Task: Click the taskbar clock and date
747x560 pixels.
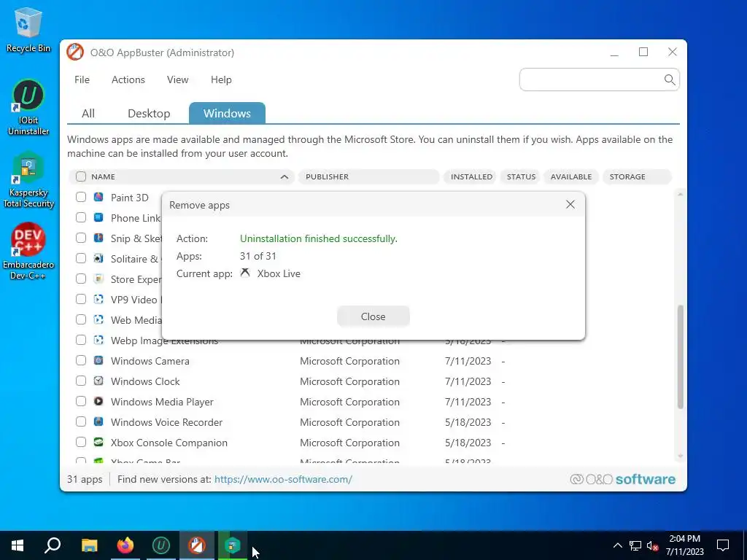Action: coord(685,545)
